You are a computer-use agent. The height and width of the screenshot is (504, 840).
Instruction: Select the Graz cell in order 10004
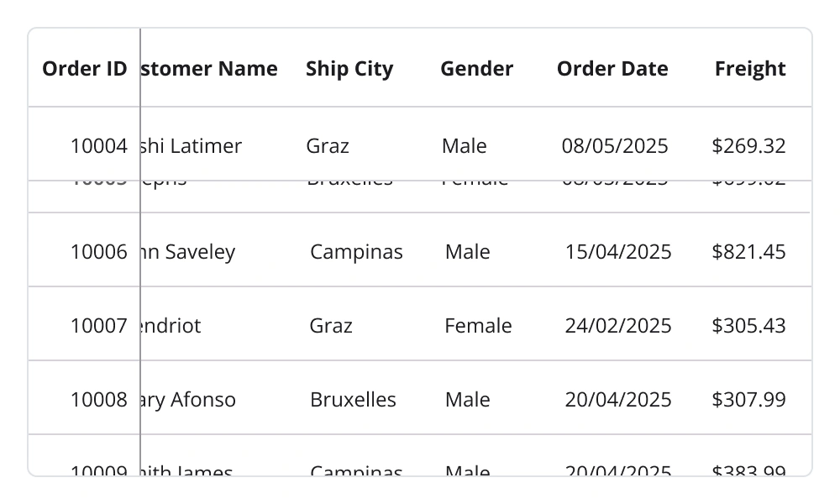[x=328, y=146]
